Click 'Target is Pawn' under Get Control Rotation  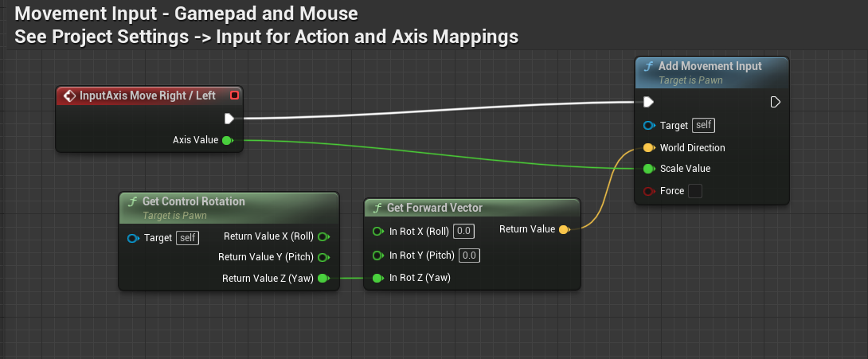[174, 216]
